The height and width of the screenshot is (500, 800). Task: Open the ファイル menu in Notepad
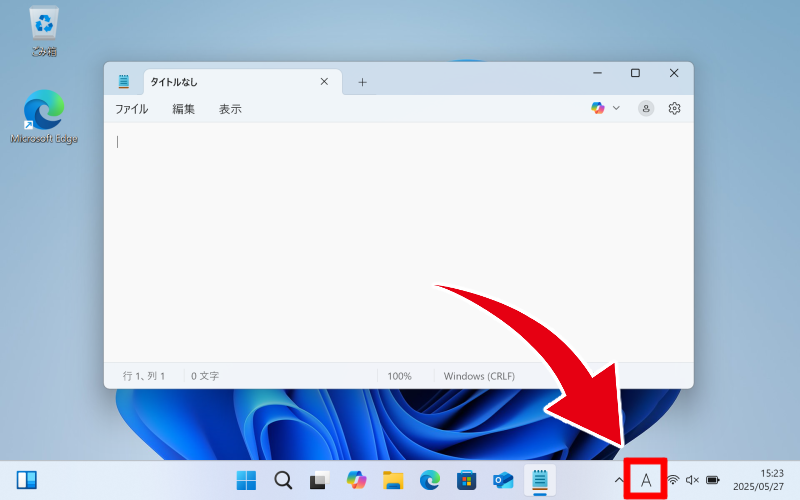131,109
